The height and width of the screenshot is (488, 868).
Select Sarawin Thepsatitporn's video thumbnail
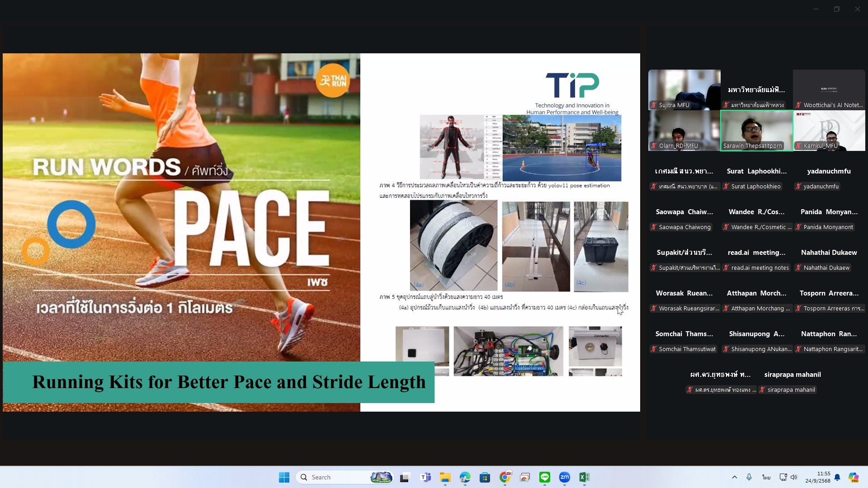[756, 131]
